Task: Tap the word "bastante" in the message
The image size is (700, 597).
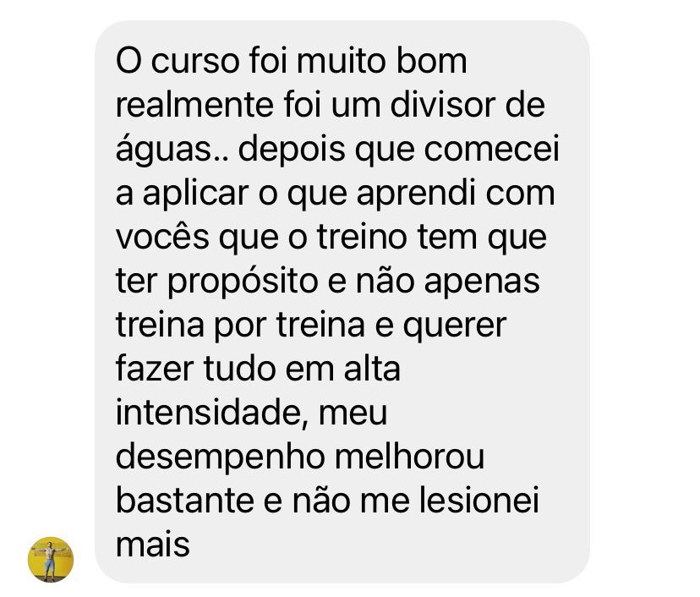Action: click(x=185, y=501)
